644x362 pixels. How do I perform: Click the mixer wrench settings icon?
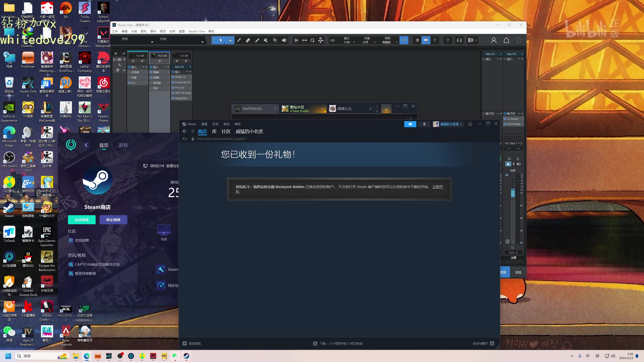click(119, 65)
